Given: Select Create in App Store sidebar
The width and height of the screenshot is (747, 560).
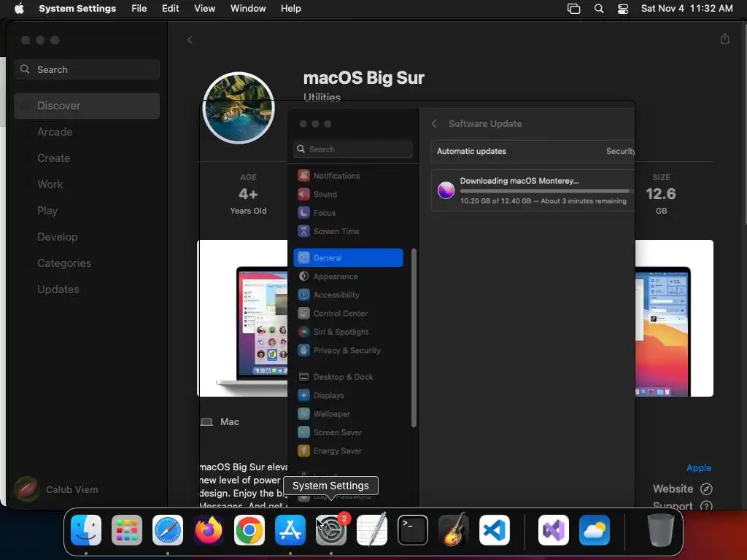Looking at the screenshot, I should tap(87, 158).
